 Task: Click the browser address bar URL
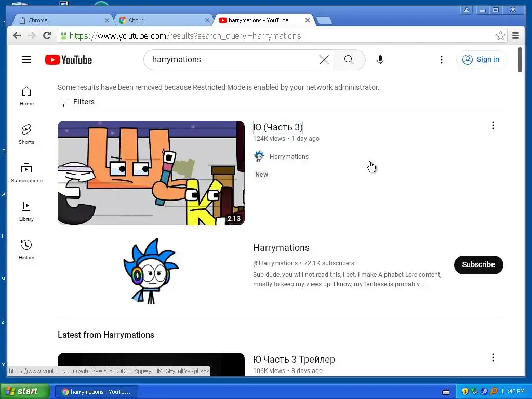coord(185,36)
